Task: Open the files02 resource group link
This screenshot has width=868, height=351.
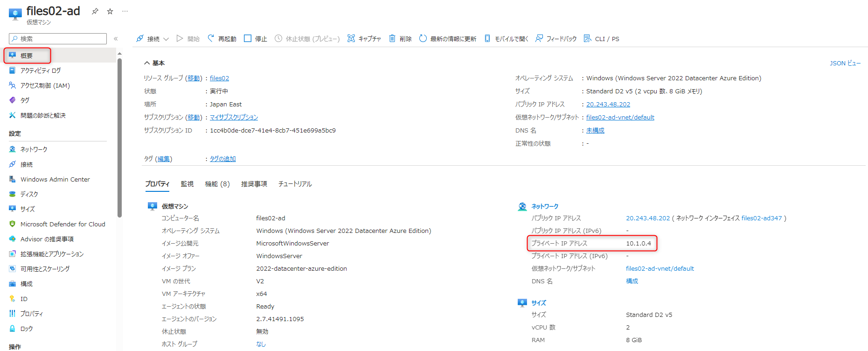Action: [x=219, y=78]
